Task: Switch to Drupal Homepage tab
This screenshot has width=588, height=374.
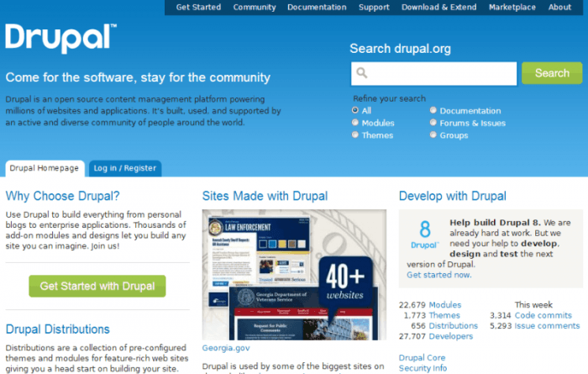Action: pyautogui.click(x=45, y=168)
